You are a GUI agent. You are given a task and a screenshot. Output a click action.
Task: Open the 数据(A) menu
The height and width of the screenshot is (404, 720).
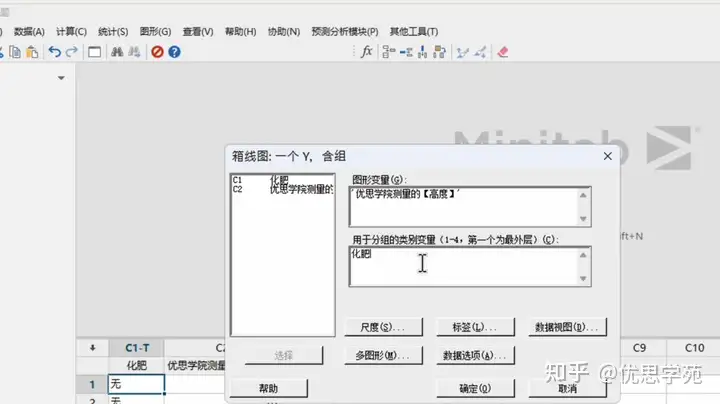point(29,32)
